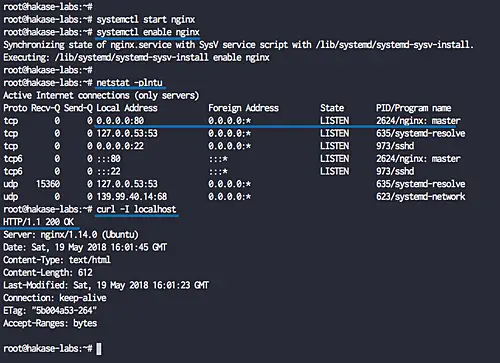Click '2624/nginx: master' in the tcp6 row
Viewport: 500px width, 363px height.
pyautogui.click(x=418, y=159)
